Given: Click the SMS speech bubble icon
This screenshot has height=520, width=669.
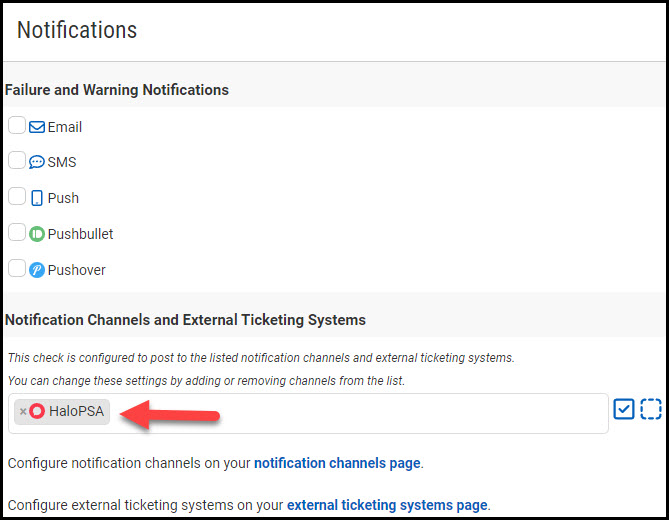Looking at the screenshot, I should [x=37, y=162].
